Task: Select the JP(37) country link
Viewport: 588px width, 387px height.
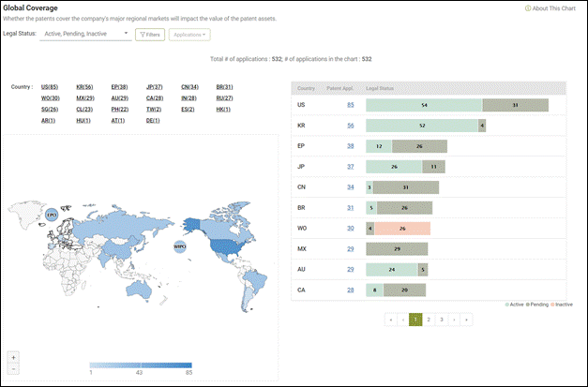Action: tap(154, 87)
